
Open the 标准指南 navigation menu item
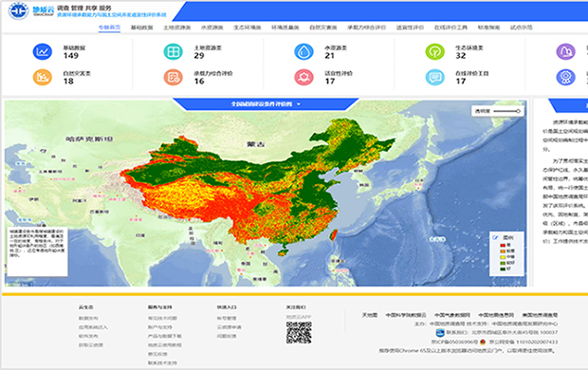[488, 28]
